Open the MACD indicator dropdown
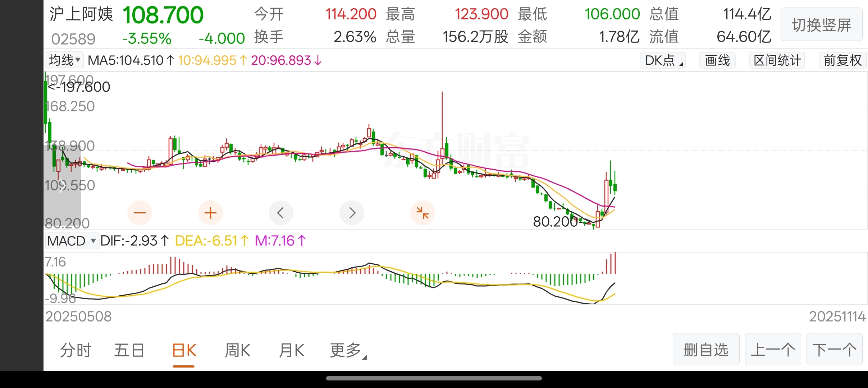Image resolution: width=868 pixels, height=388 pixels. tap(72, 241)
